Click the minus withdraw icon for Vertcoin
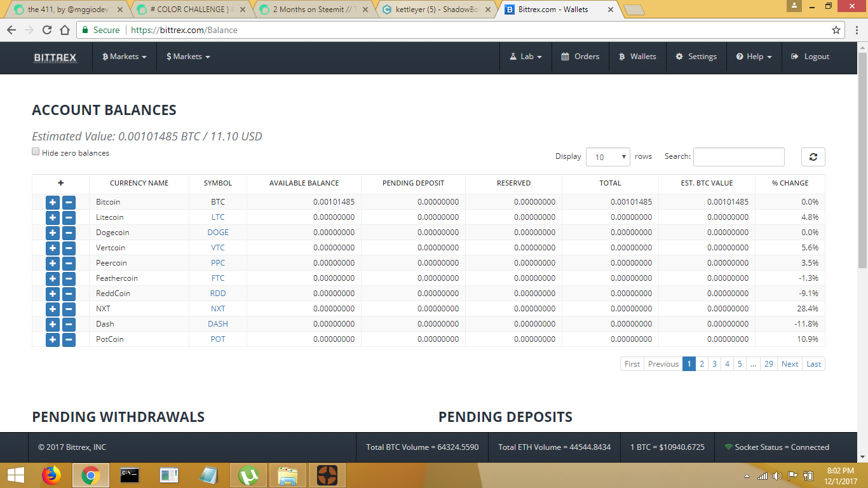This screenshot has height=488, width=868. tap(69, 248)
